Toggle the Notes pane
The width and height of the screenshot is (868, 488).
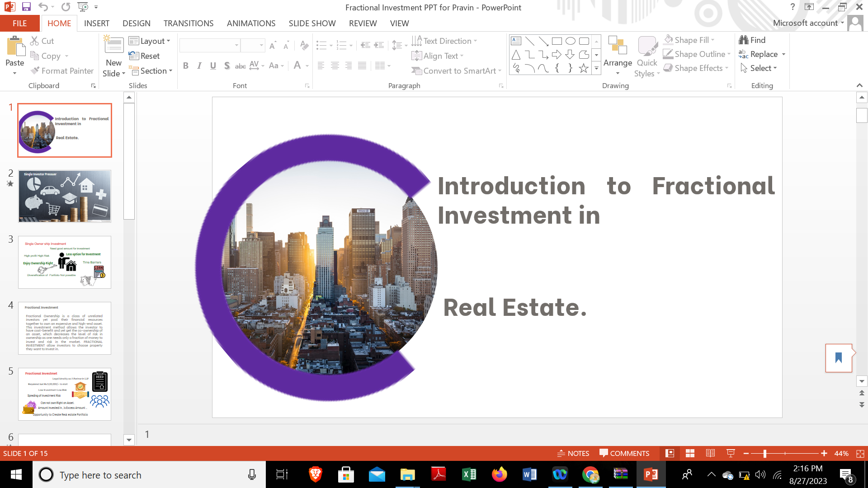(573, 453)
